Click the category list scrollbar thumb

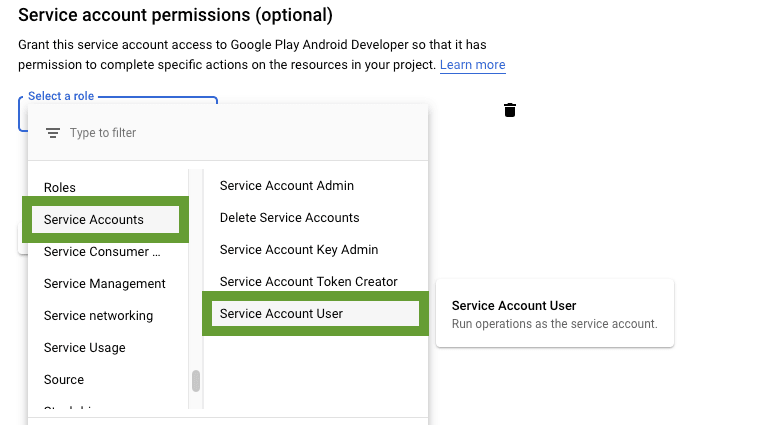click(196, 381)
